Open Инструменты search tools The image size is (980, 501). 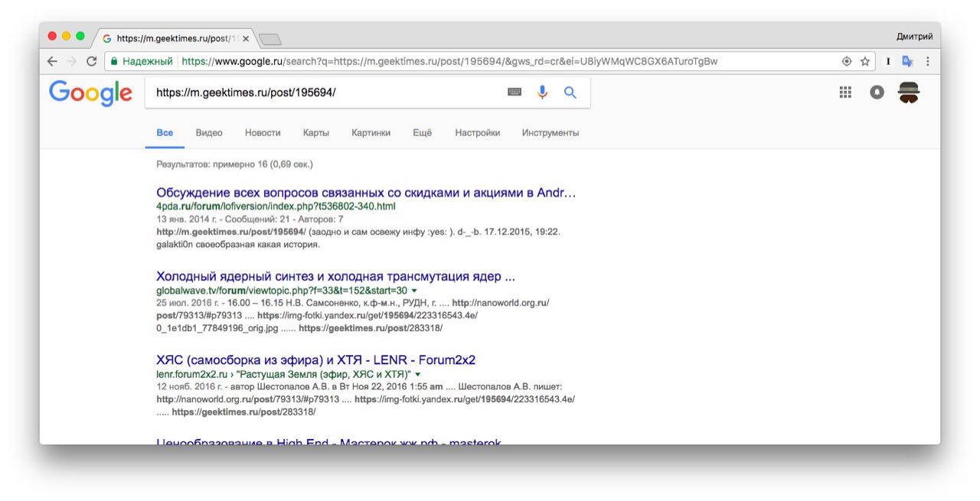coord(550,132)
